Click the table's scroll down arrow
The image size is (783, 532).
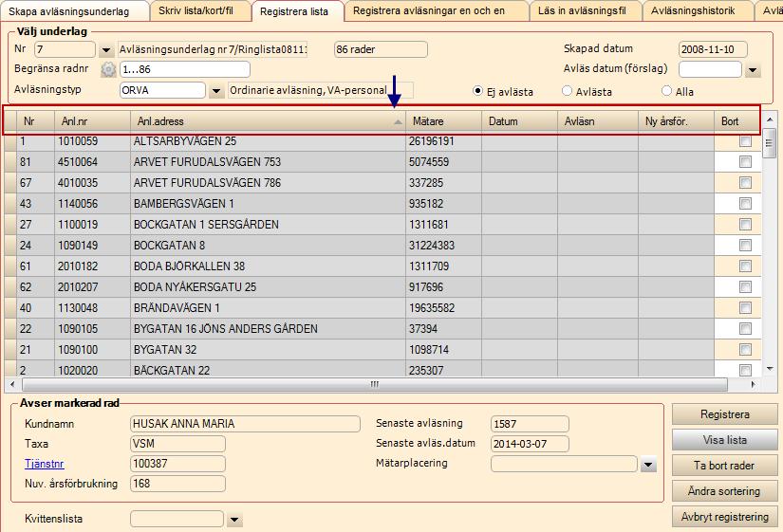pyautogui.click(x=770, y=369)
